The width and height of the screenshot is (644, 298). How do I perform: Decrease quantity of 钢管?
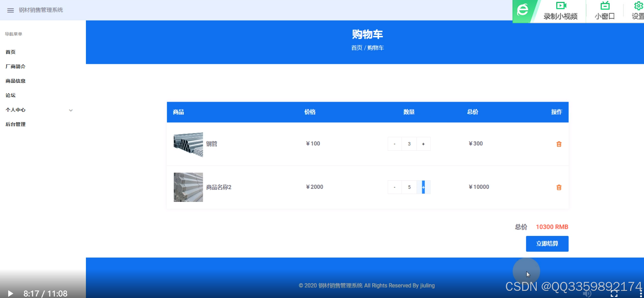coord(394,144)
